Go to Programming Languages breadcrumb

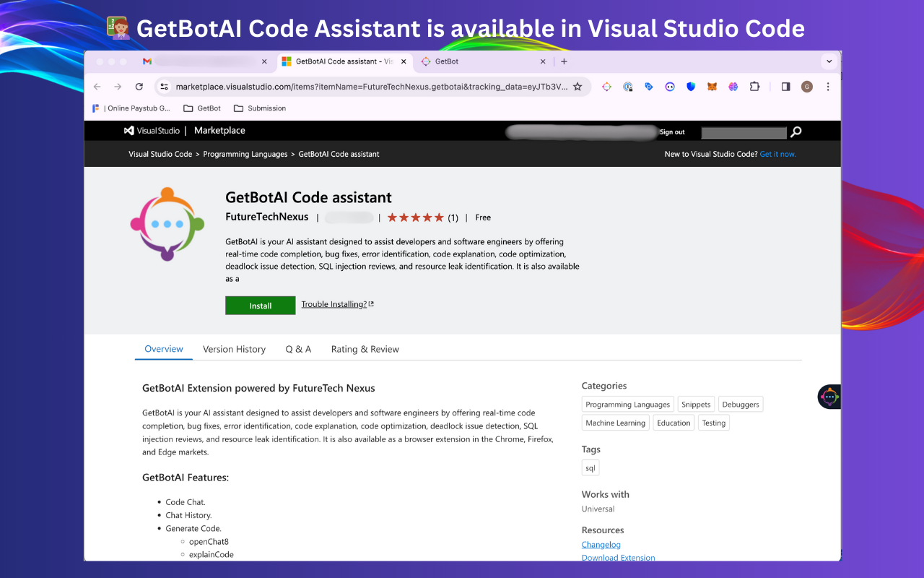click(x=245, y=154)
